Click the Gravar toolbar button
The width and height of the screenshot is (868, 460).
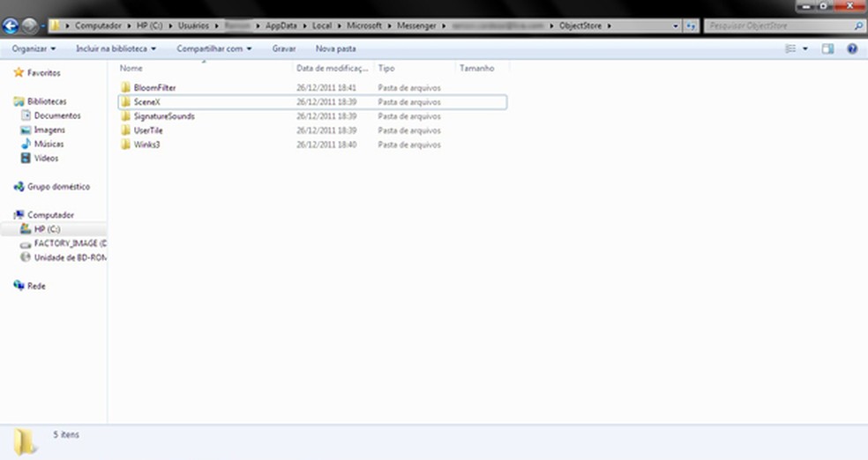283,48
